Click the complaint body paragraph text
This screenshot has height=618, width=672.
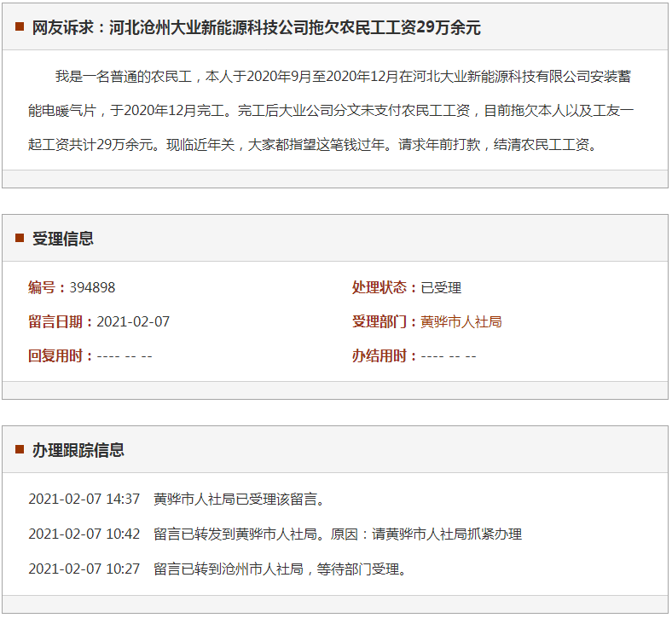(x=334, y=111)
